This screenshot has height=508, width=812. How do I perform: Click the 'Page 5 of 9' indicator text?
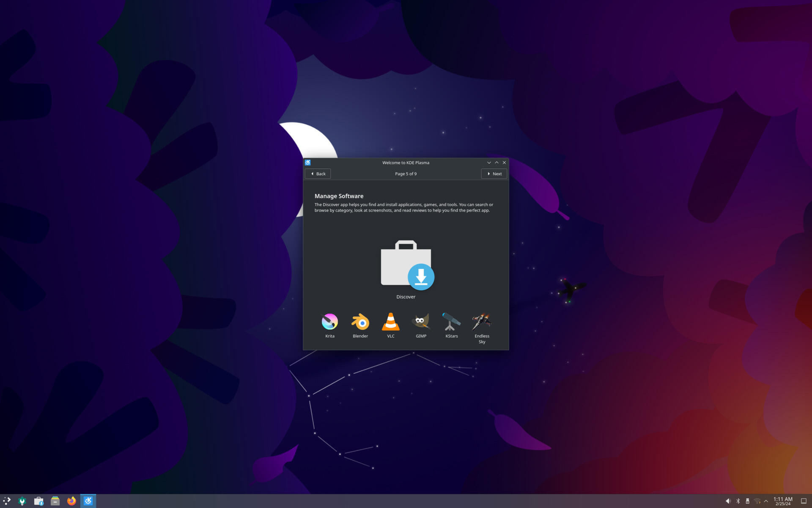tap(406, 174)
